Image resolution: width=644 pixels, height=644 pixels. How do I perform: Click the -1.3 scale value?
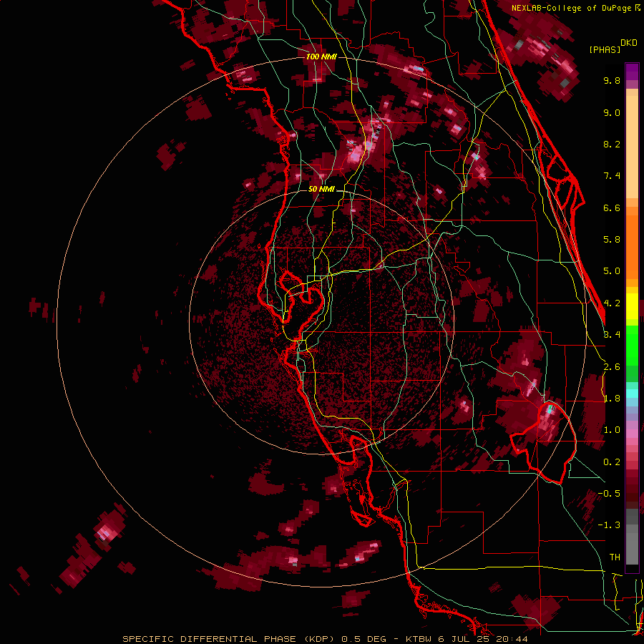[609, 525]
